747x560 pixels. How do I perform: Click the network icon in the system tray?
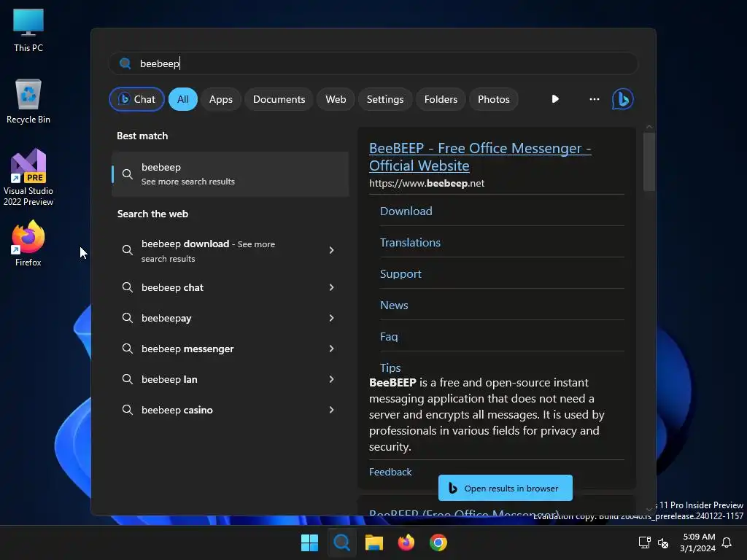tap(645, 542)
